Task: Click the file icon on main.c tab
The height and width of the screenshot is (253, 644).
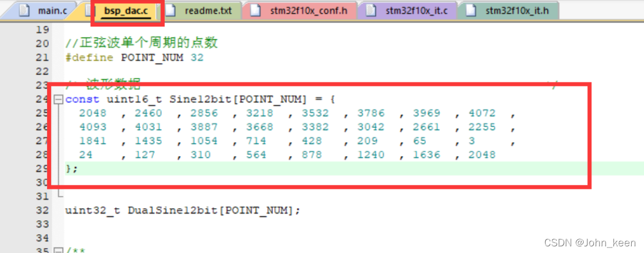Action: click(24, 11)
